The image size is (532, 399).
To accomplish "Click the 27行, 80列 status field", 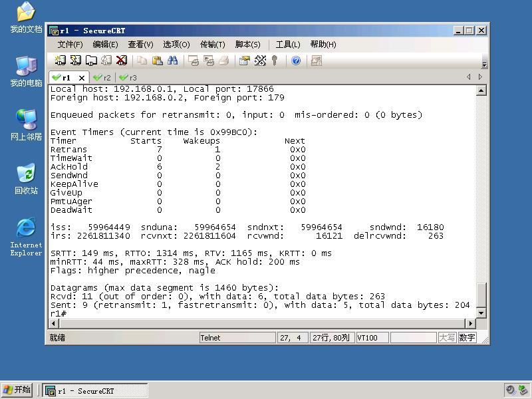I will point(332,338).
